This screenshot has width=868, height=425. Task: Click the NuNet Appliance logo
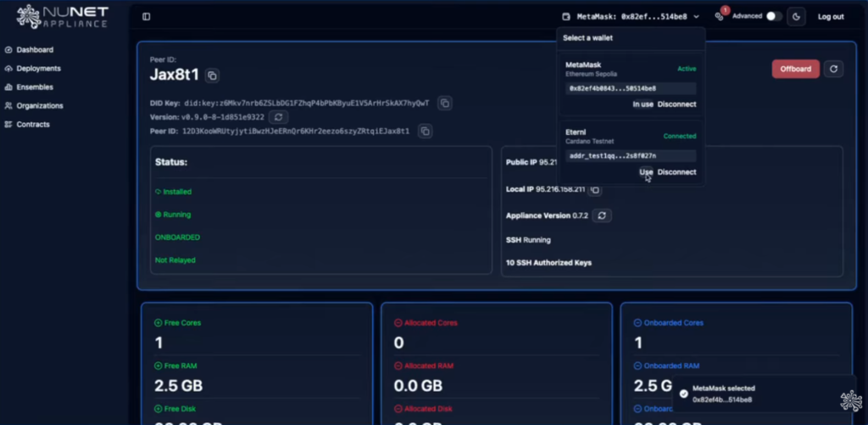[62, 17]
